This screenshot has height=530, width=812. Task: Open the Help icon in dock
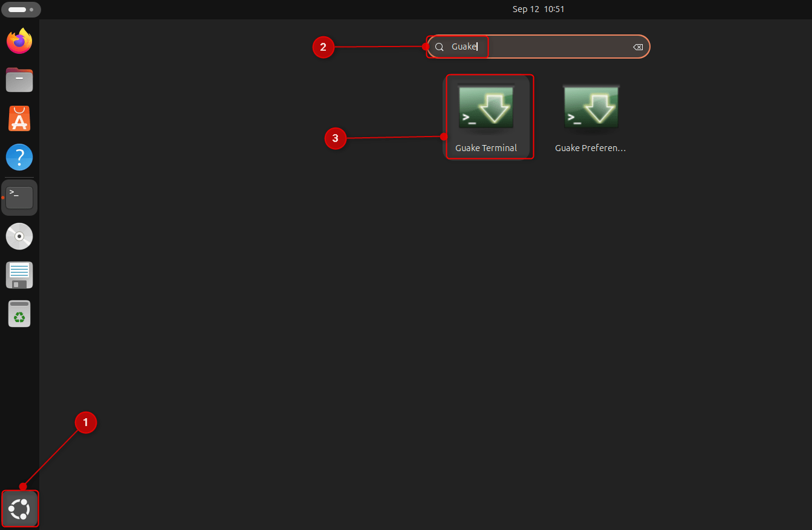(19, 157)
